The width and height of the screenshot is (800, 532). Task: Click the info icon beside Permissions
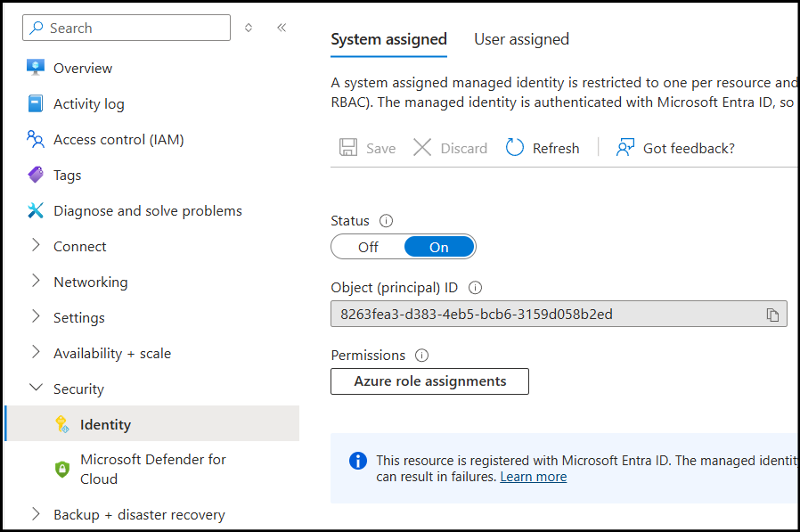(421, 356)
